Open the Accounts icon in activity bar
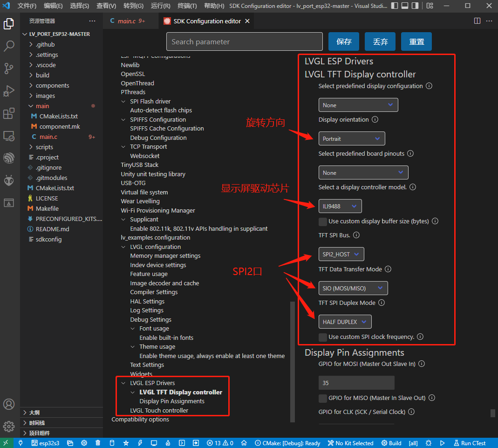 click(x=9, y=404)
